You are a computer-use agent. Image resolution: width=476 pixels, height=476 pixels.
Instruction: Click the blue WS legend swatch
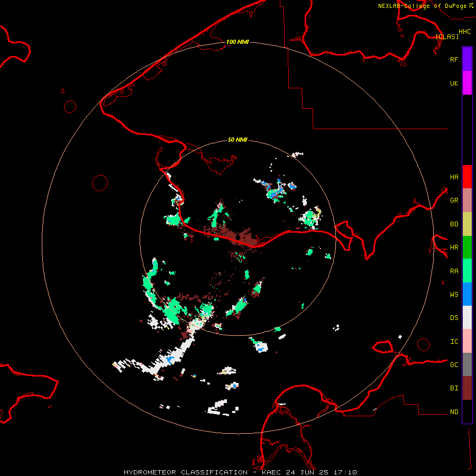click(x=467, y=294)
